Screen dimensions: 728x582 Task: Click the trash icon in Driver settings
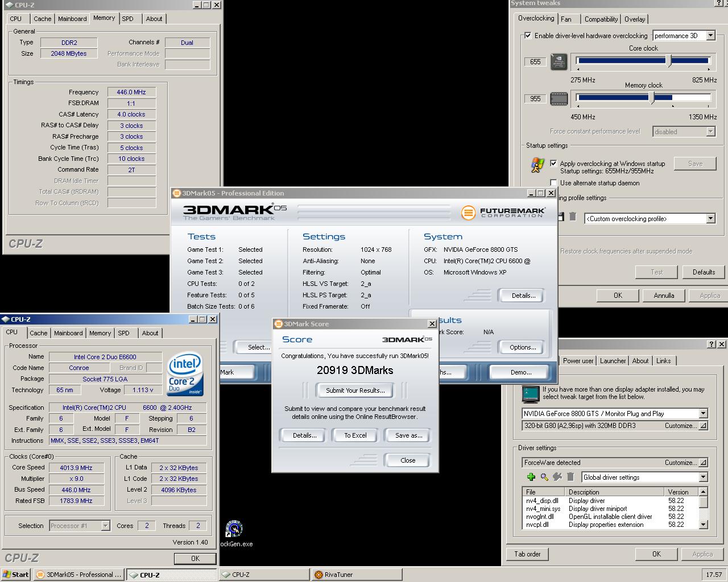click(x=570, y=477)
